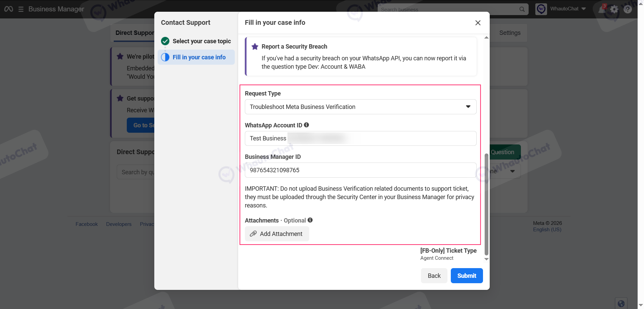The height and width of the screenshot is (309, 644).
Task: Click the Privacy footer link
Action: 147,224
